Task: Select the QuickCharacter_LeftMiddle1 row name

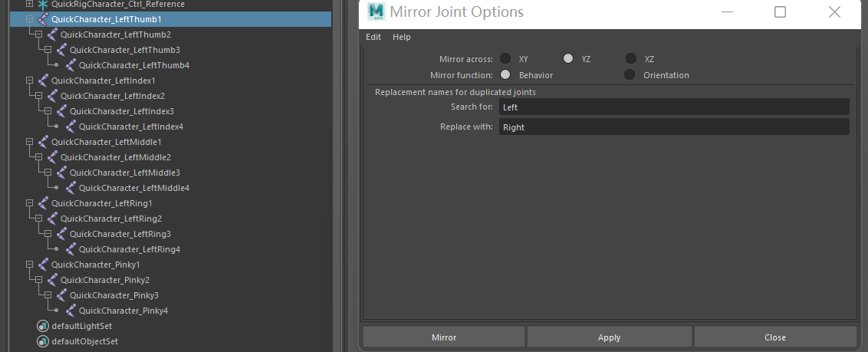Action: point(107,142)
